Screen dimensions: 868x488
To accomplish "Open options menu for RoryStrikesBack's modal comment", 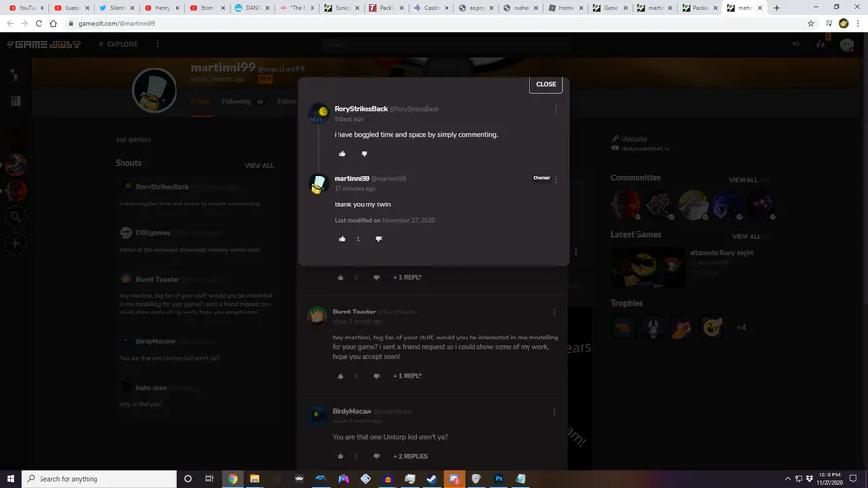I will (x=556, y=109).
